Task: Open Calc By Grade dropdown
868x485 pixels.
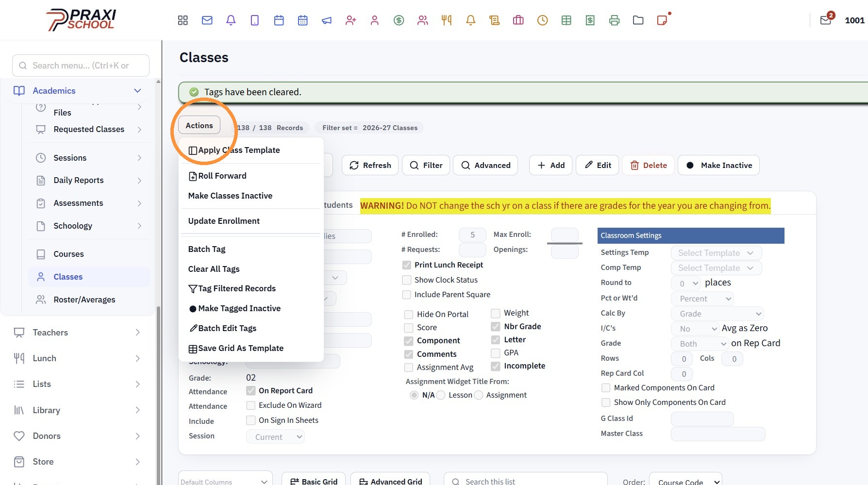Action: (x=718, y=314)
